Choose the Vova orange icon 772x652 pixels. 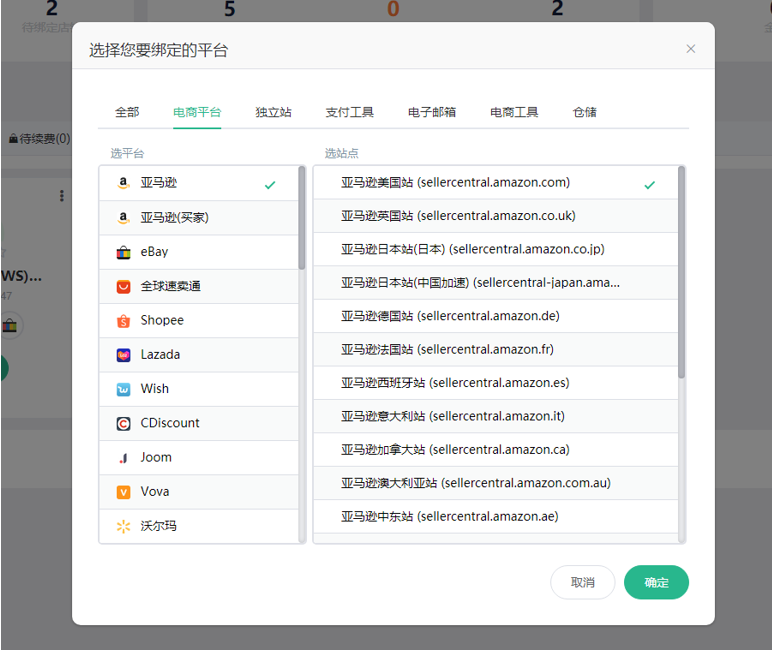tap(123, 492)
